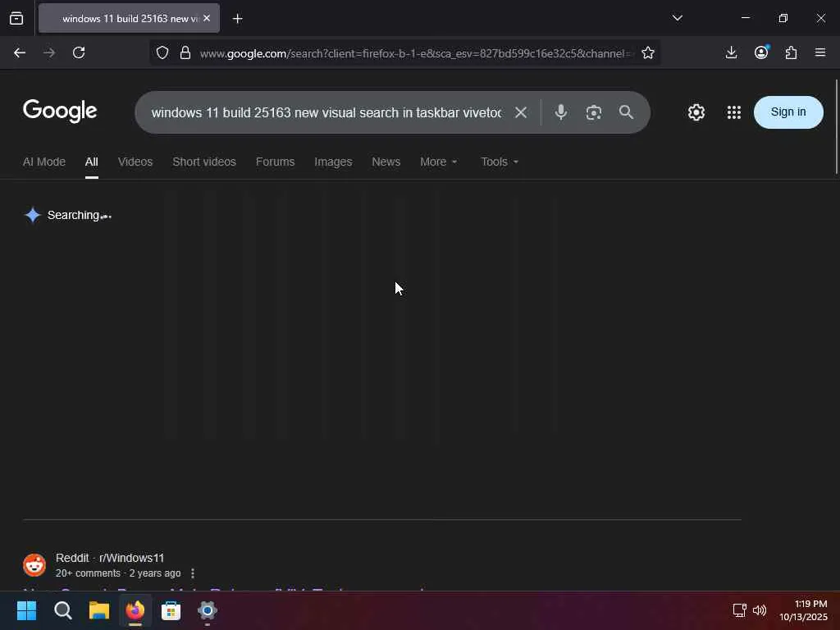This screenshot has height=630, width=840.
Task: Bookmark this page with star icon
Action: [648, 52]
